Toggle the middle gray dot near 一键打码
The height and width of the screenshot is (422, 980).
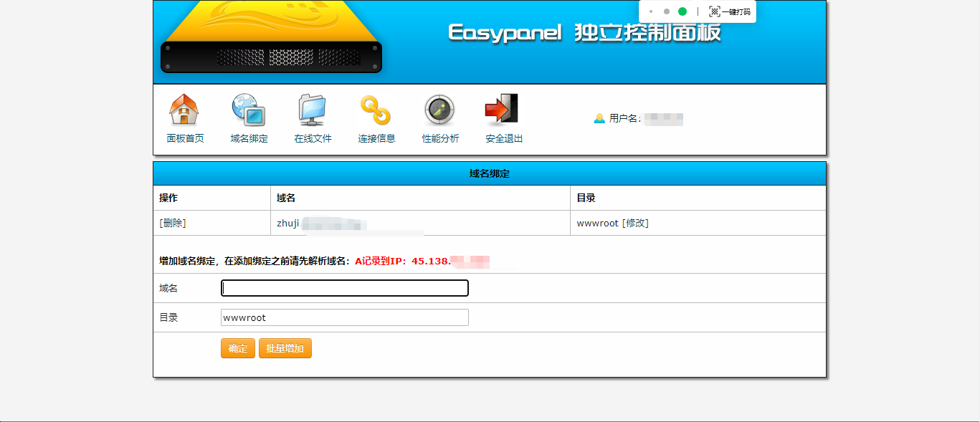pyautogui.click(x=667, y=11)
